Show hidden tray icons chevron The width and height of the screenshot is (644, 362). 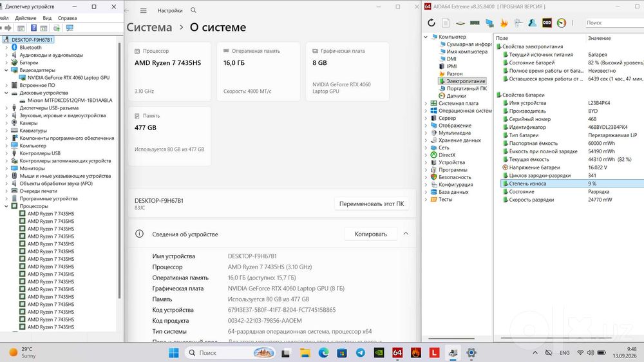pyautogui.click(x=535, y=352)
